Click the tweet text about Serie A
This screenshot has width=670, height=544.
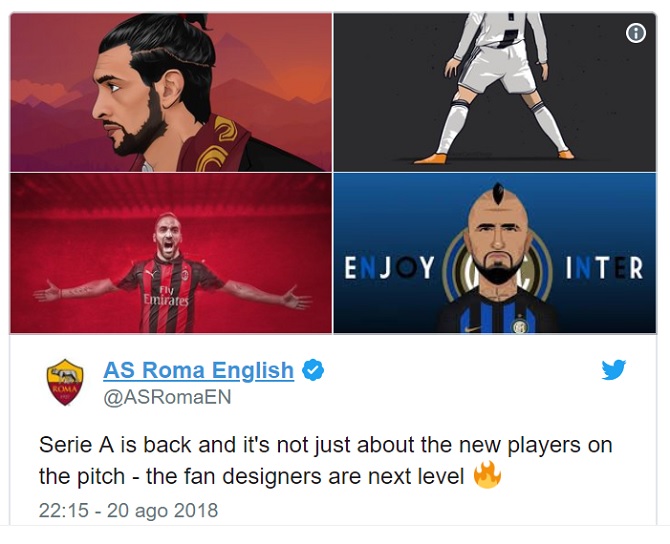click(326, 460)
